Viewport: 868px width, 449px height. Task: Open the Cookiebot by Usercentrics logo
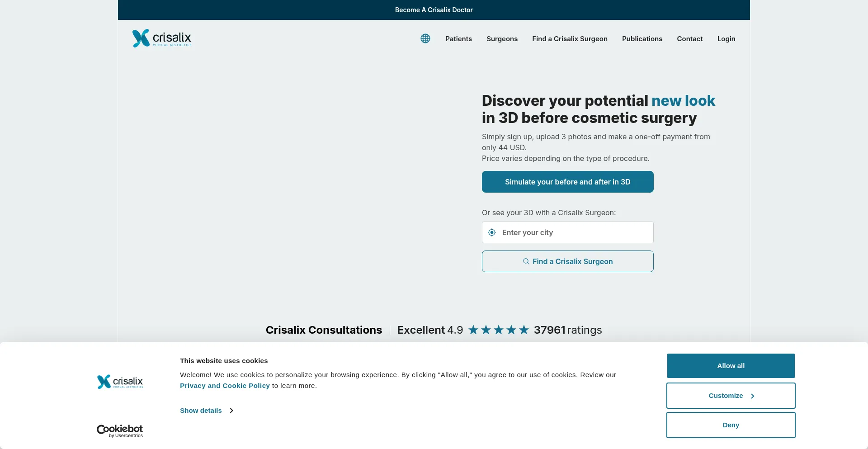coord(120,431)
